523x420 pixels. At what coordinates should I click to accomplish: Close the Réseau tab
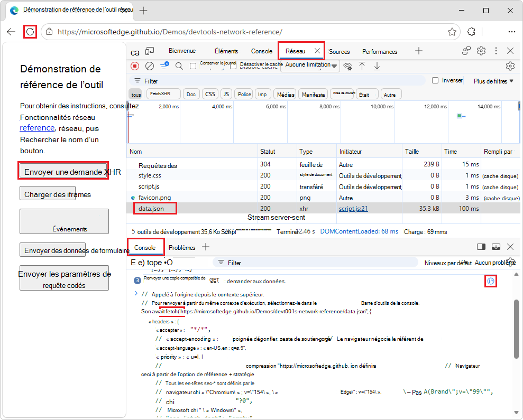tap(317, 51)
